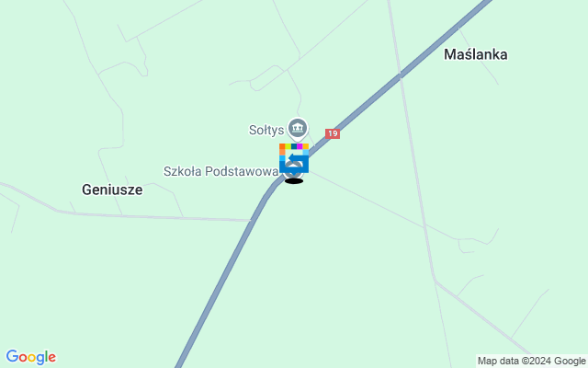The image size is (588, 368).
Task: Open the Map data ©2024 Google attribution
Action: coord(532,362)
